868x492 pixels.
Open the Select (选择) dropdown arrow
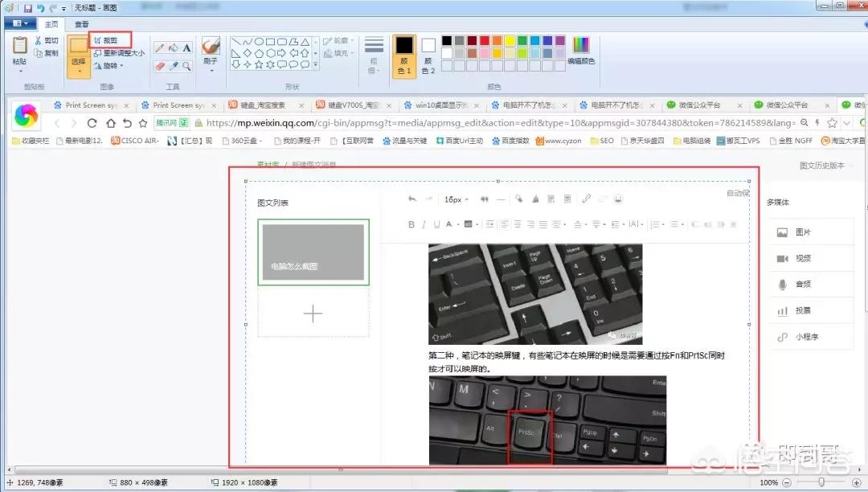point(79,72)
